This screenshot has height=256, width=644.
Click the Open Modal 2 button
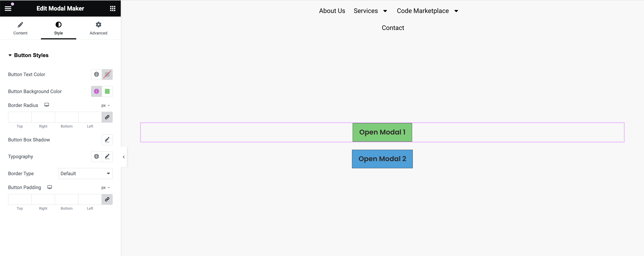382,159
